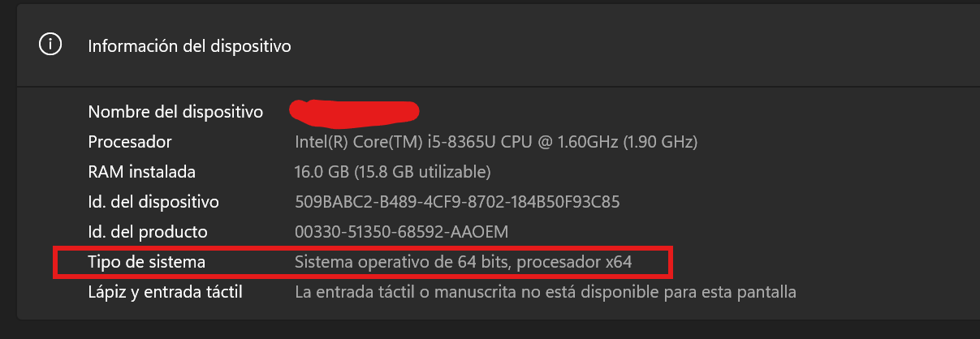This screenshot has height=339, width=980.
Task: Click the information circle icon
Action: tap(50, 45)
